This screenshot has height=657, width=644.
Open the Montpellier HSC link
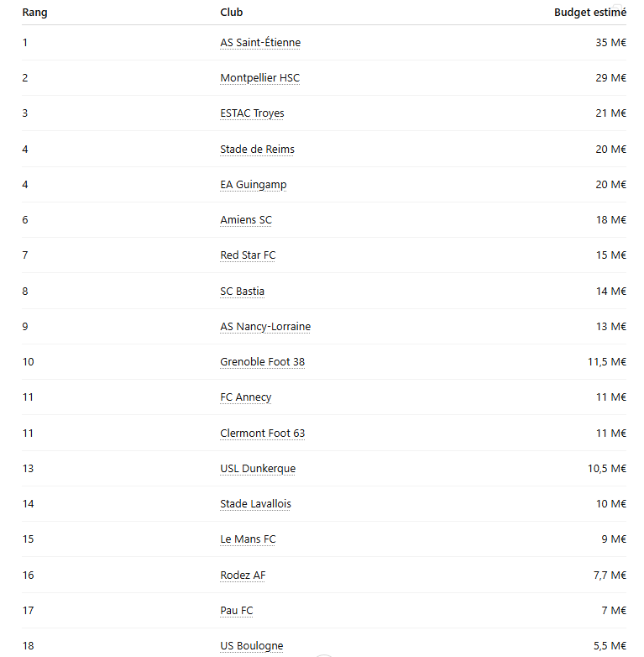260,78
